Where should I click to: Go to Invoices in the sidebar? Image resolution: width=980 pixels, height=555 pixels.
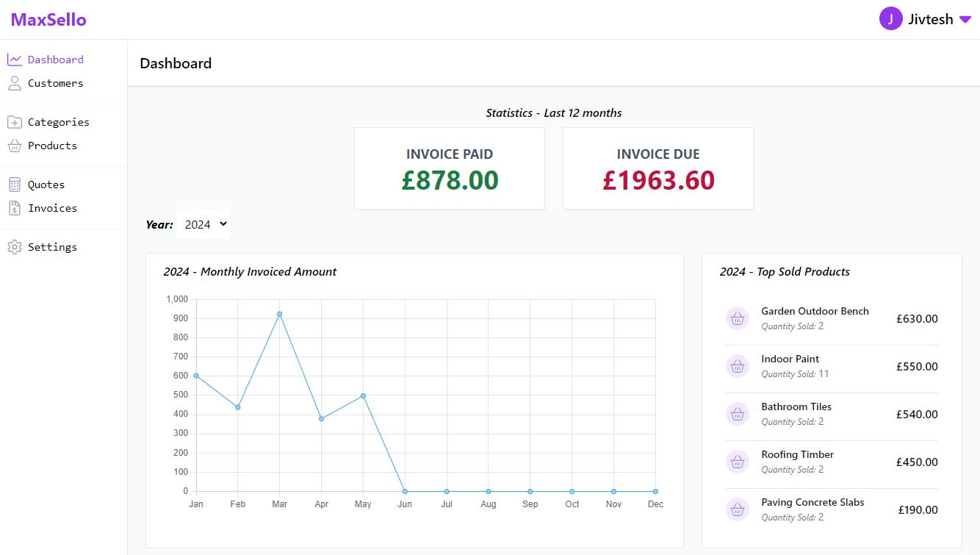52,208
